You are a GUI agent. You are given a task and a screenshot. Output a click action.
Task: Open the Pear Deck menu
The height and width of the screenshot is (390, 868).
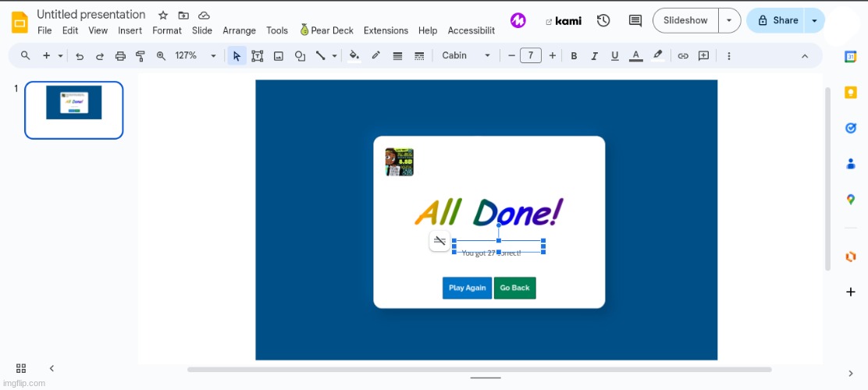[x=326, y=30]
